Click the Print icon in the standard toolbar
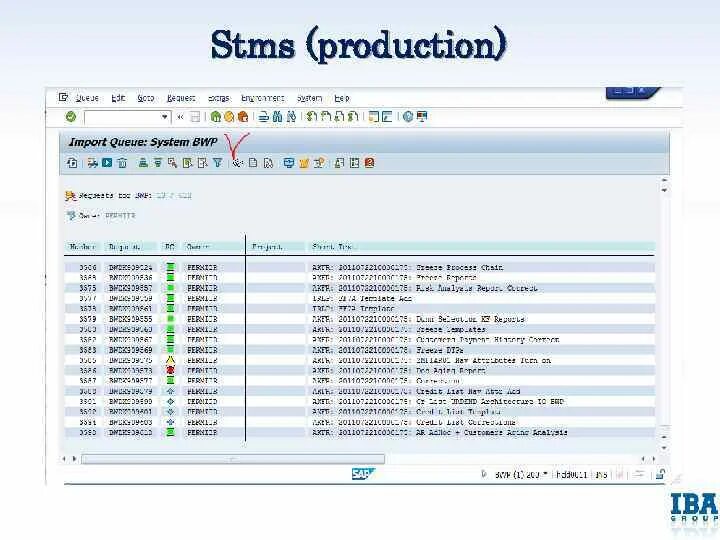Image resolution: width=720 pixels, height=540 pixels. [x=264, y=117]
